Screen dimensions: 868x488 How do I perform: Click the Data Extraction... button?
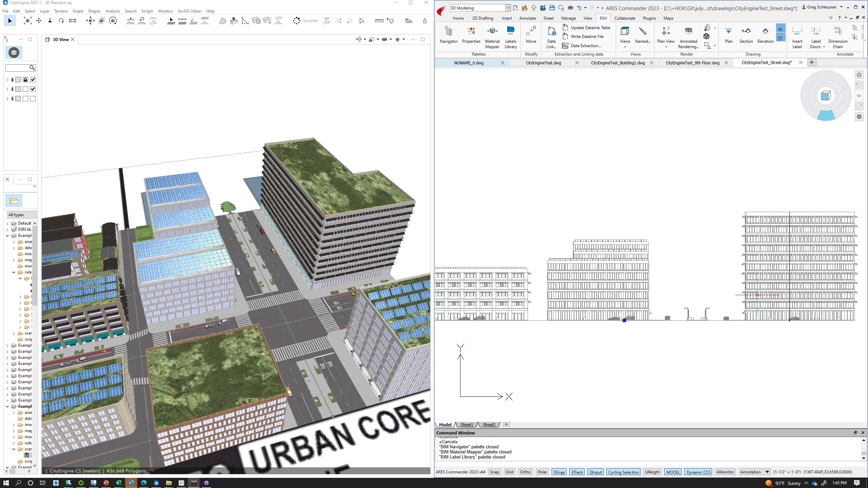pos(586,45)
